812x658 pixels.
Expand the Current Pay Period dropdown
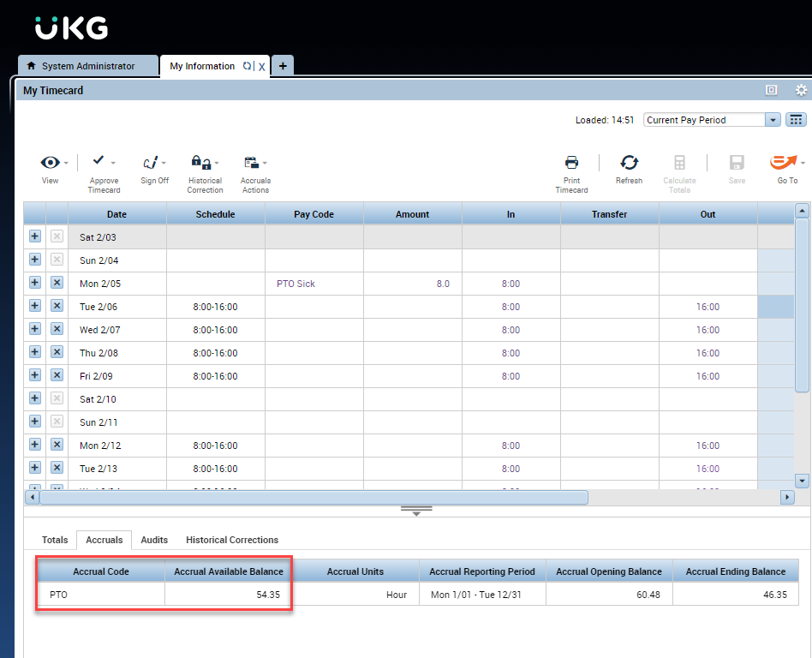pos(772,120)
